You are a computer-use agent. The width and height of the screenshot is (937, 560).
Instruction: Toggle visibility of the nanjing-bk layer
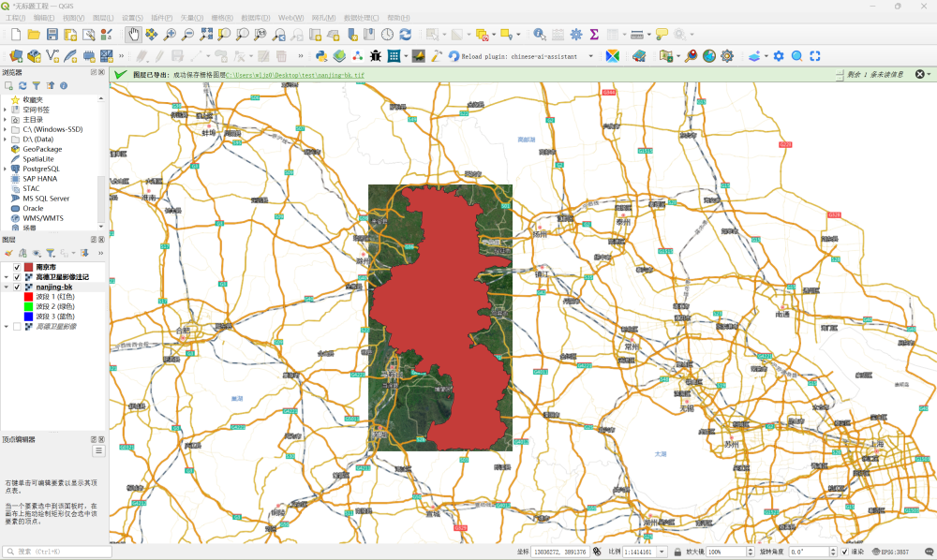(17, 287)
